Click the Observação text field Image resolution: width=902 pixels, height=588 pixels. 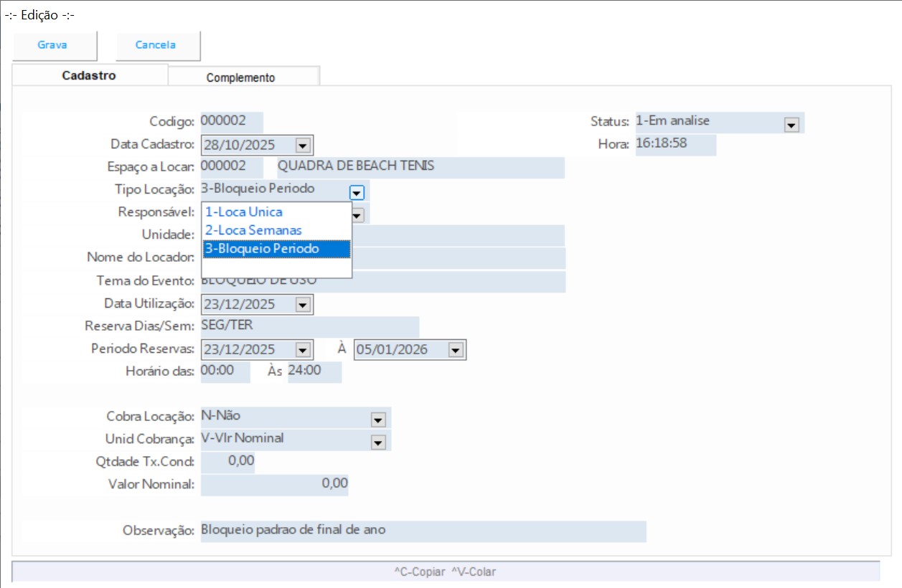point(423,531)
